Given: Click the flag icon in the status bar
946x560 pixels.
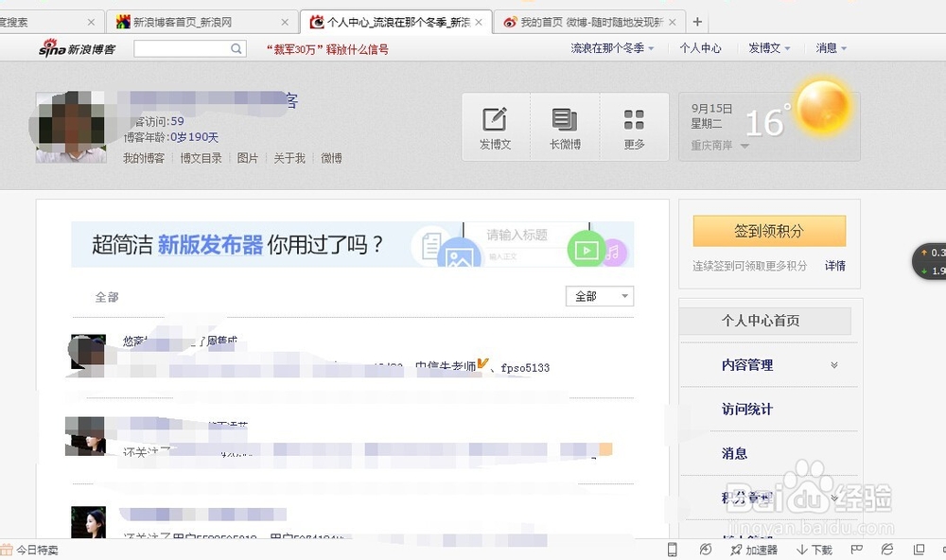Looking at the screenshot, I should coord(856,550).
